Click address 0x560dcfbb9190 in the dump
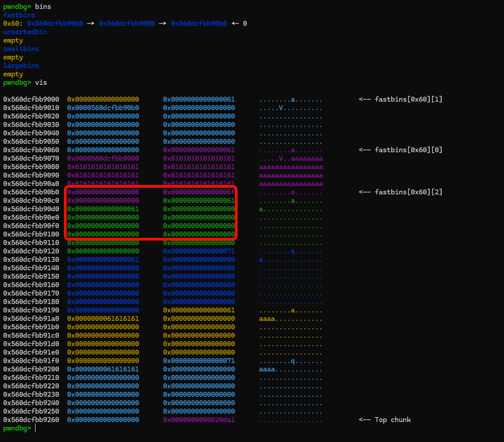 coord(31,310)
